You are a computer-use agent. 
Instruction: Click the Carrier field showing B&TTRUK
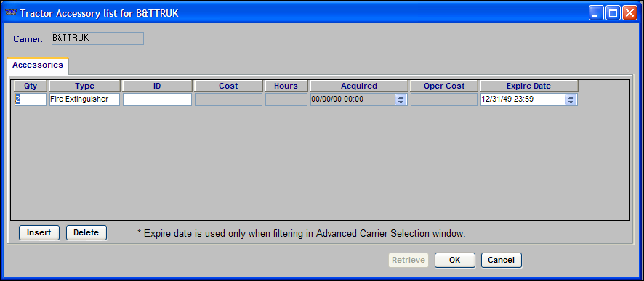[x=97, y=38]
